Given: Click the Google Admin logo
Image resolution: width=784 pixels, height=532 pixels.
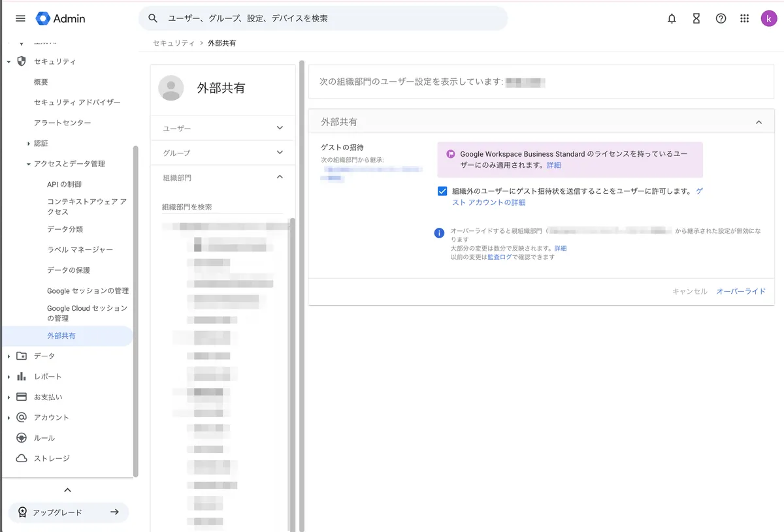Looking at the screenshot, I should (x=61, y=18).
